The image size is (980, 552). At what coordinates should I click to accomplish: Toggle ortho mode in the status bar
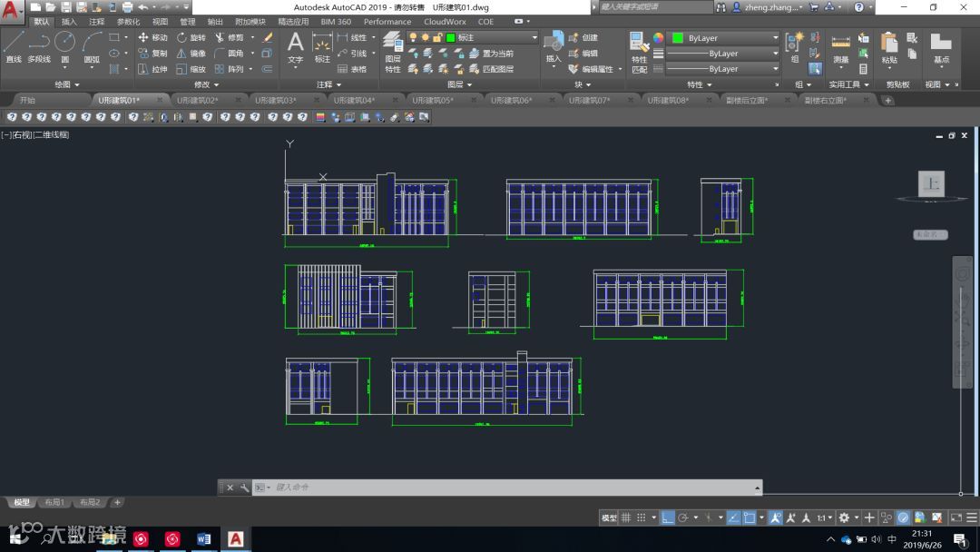point(668,517)
